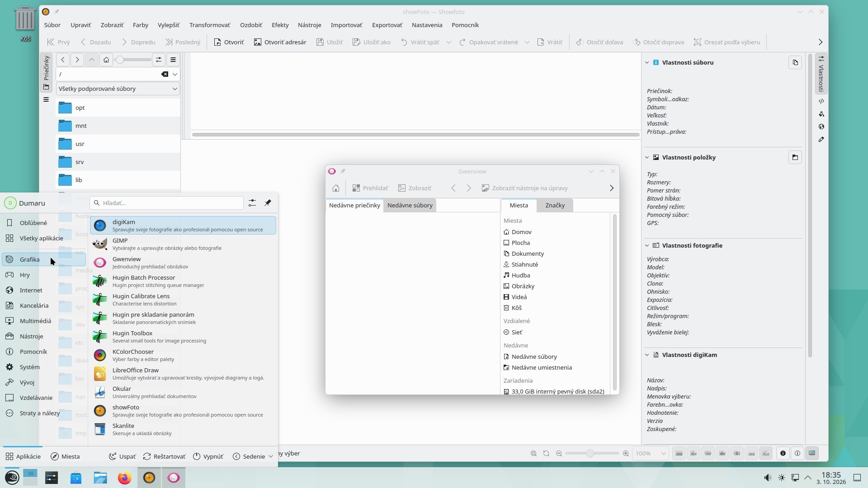Open Okular document viewer entry
This screenshot has height=488, width=868.
click(x=183, y=392)
